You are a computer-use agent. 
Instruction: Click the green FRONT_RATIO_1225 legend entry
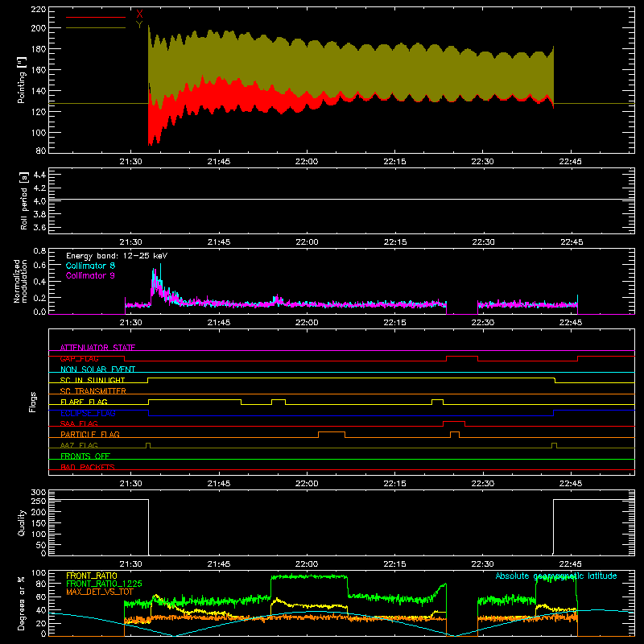point(104,584)
